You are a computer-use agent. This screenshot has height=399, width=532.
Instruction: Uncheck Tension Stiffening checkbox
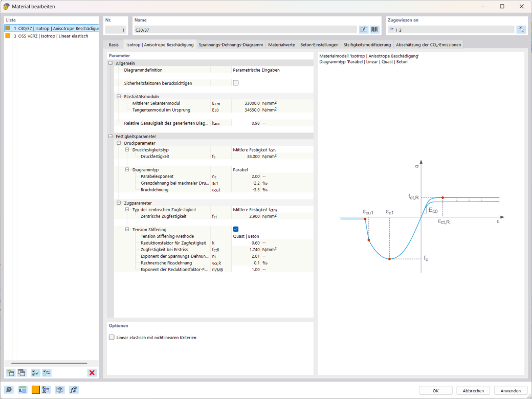[236, 229]
